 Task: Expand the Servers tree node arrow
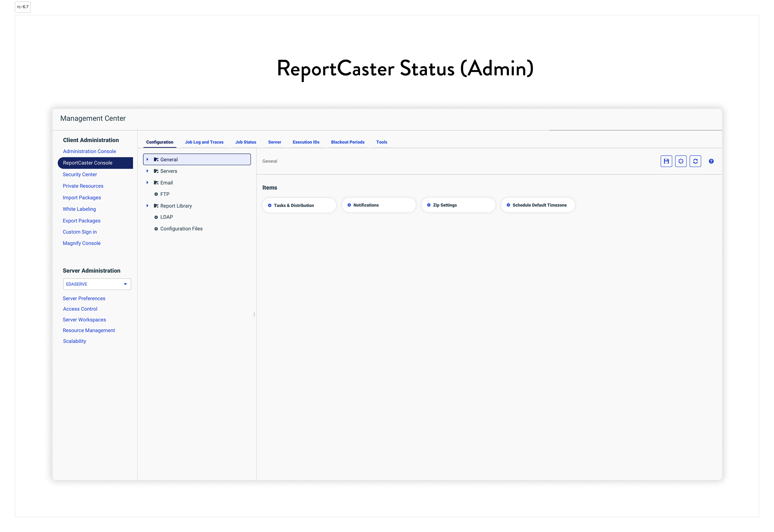click(147, 171)
